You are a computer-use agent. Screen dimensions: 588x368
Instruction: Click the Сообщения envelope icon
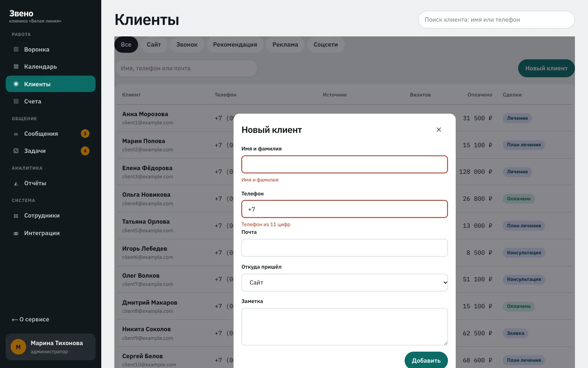(16, 134)
